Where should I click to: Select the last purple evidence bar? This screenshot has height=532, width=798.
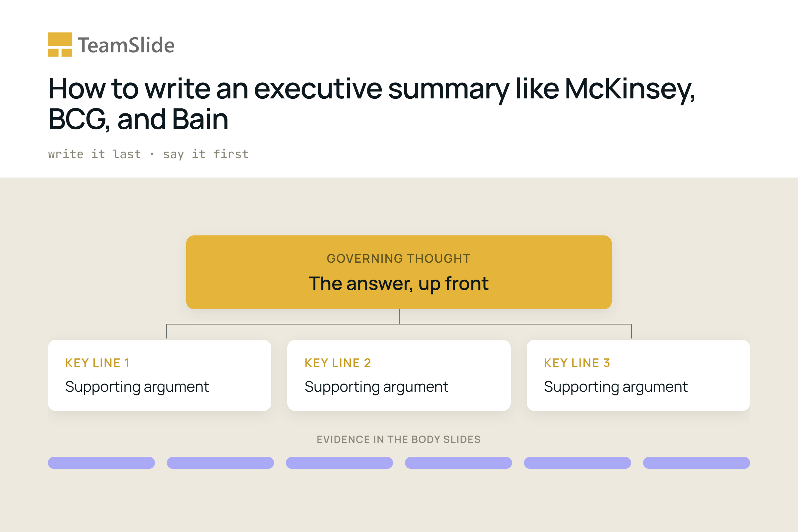pyautogui.click(x=697, y=463)
